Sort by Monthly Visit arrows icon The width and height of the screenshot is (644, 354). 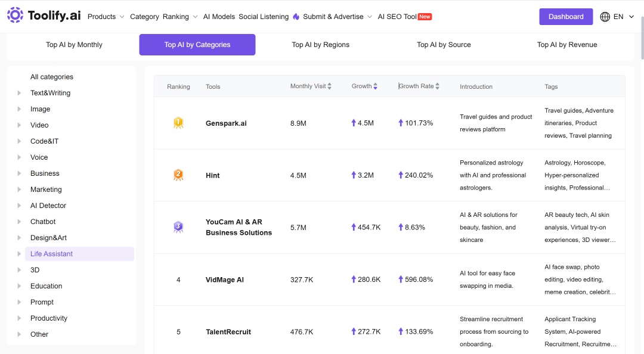[329, 86]
